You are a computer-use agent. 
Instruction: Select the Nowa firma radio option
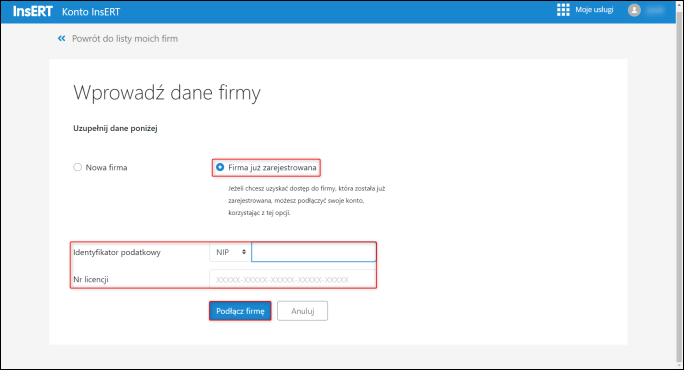78,167
